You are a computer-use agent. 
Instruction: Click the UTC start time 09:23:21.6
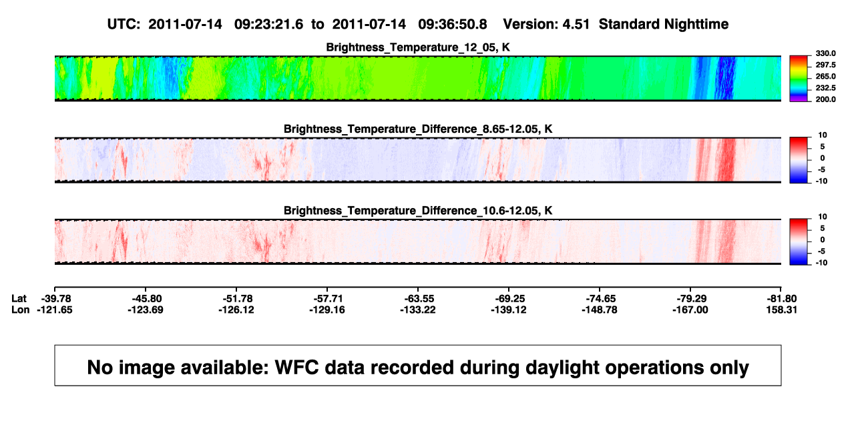268,24
